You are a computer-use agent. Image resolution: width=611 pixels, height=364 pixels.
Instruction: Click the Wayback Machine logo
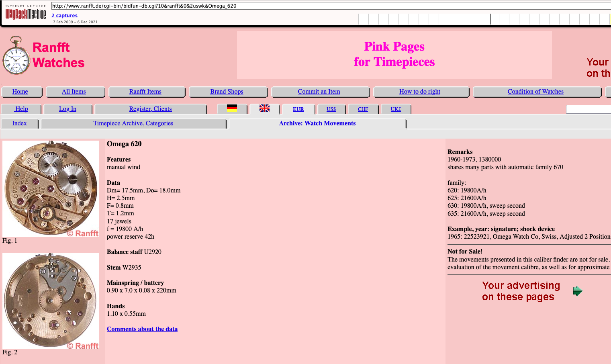(x=26, y=14)
